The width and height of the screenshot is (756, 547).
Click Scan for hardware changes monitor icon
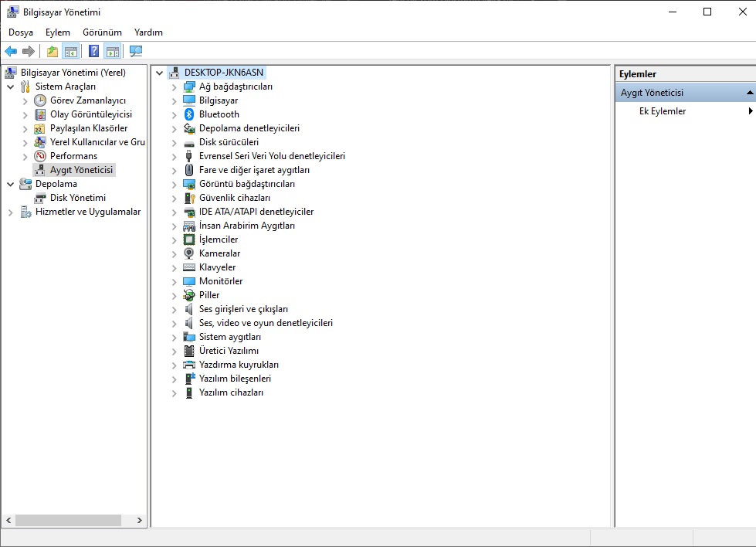point(136,51)
